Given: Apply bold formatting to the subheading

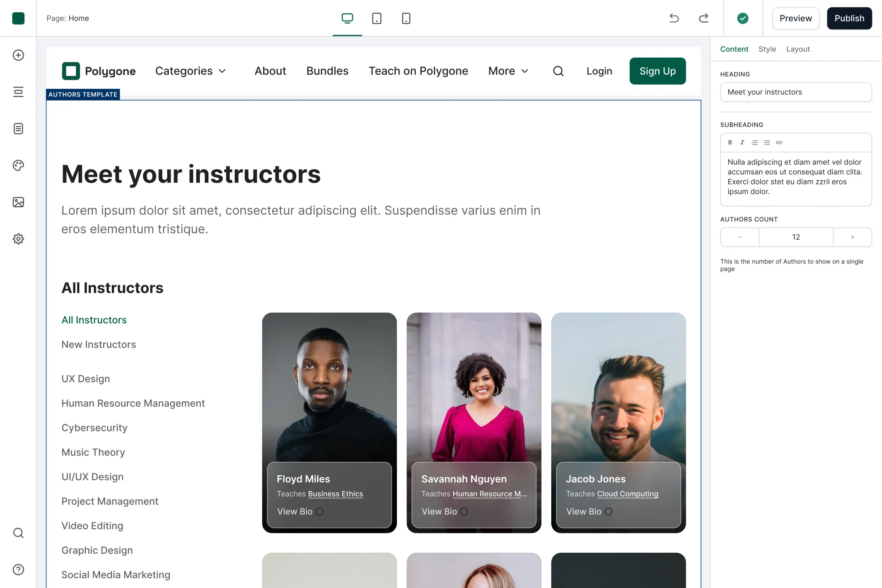Looking at the screenshot, I should [x=730, y=143].
